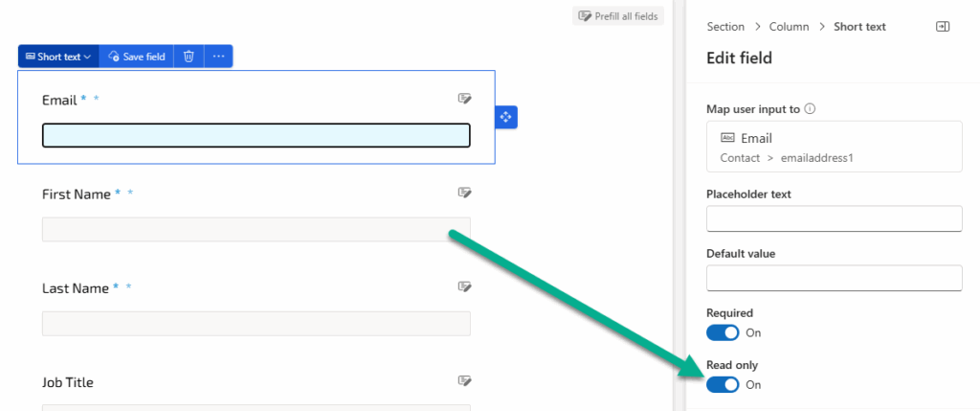Image resolution: width=980 pixels, height=411 pixels.
Task: Collapse the Edit field side panel
Action: click(x=943, y=27)
